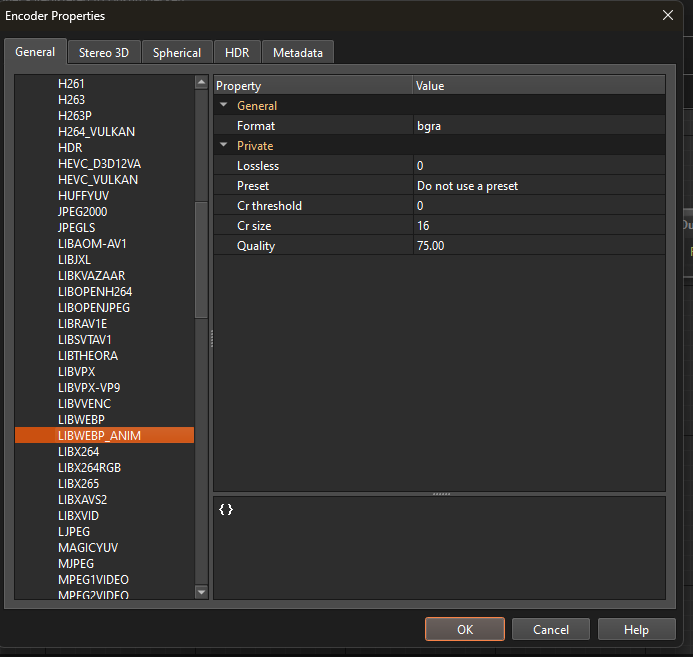Go to the HDR tab

237,53
